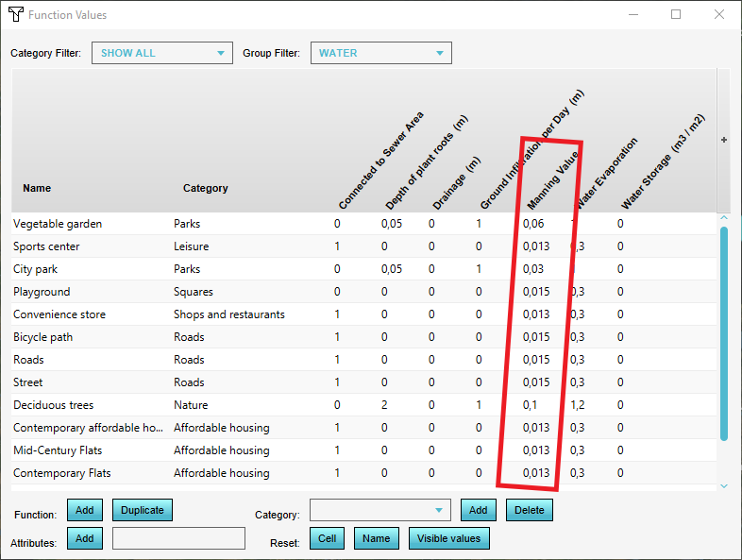
Task: Focus the Attributes text input field
Action: pyautogui.click(x=178, y=538)
